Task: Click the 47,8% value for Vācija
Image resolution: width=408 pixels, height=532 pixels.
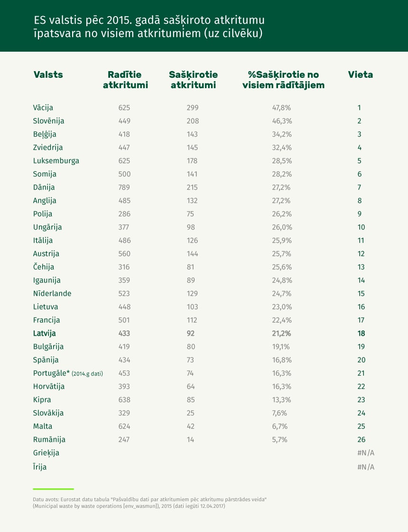Action: coord(281,108)
